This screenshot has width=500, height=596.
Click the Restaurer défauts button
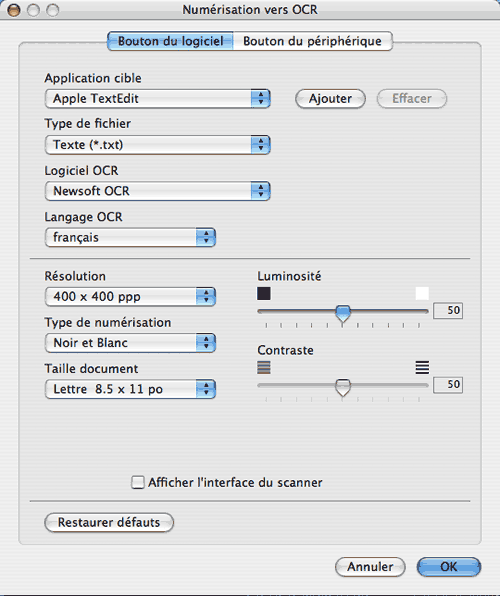pyautogui.click(x=109, y=522)
